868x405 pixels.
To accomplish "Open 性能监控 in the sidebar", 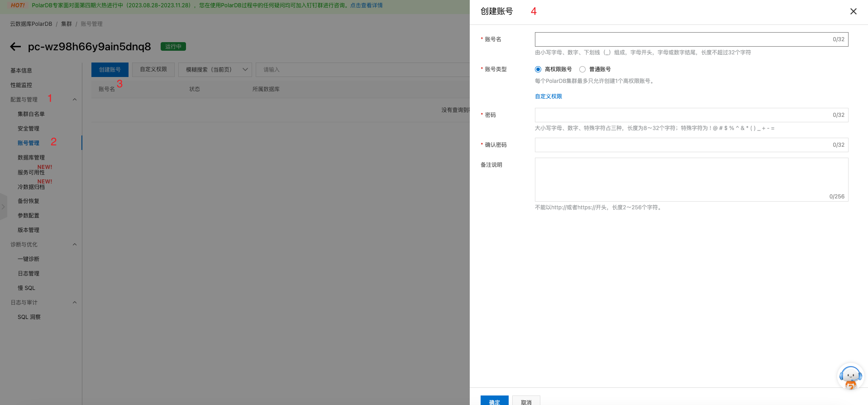I will [21, 85].
